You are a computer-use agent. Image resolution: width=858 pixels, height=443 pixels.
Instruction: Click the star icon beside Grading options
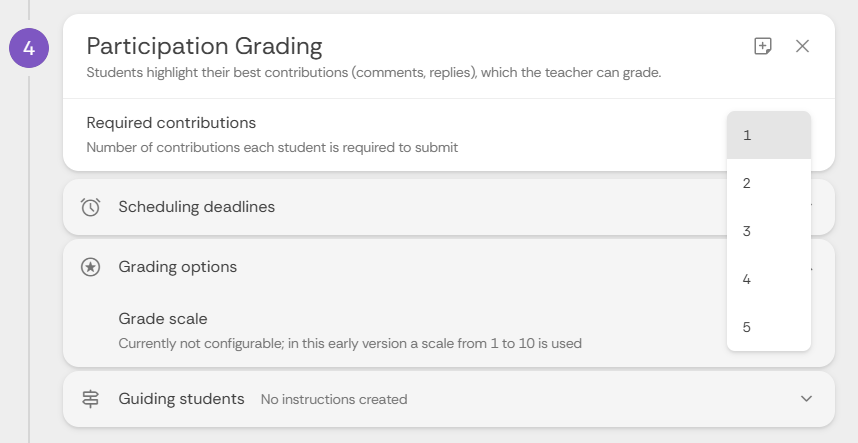[90, 267]
